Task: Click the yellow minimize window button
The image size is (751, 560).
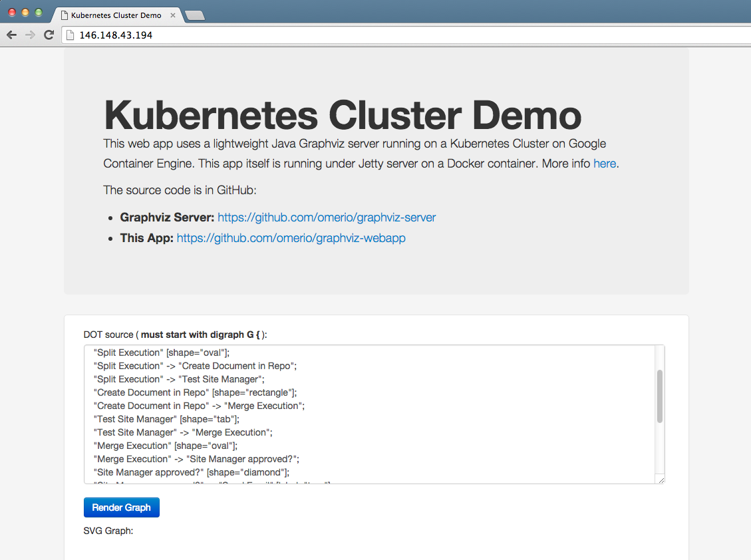Action: (25, 13)
